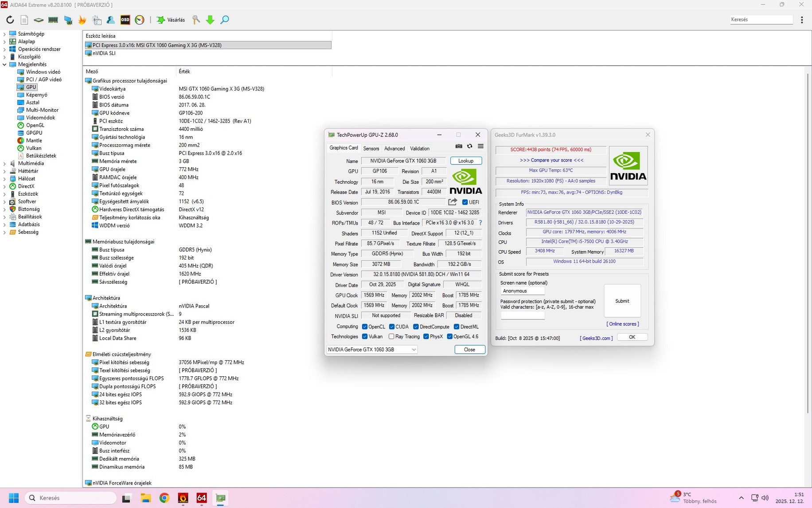812x508 pixels.
Task: Expand the Operációs rendszer tree node
Action: (x=5, y=49)
